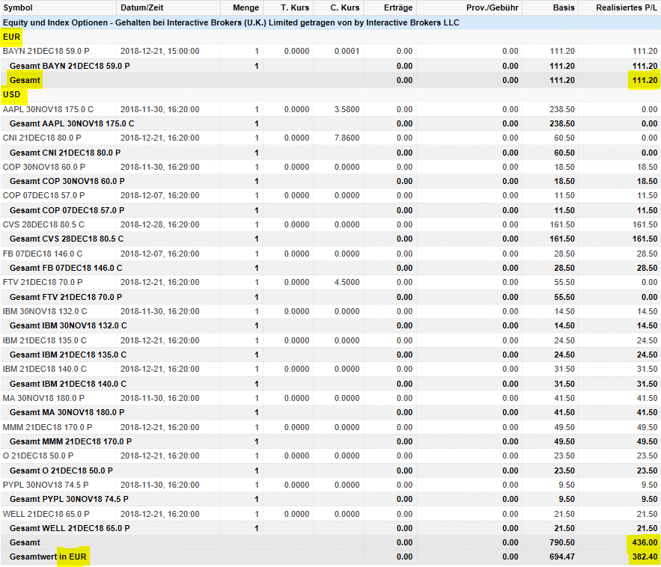Image resolution: width=661 pixels, height=567 pixels.
Task: Click FTV C. Kurs value 4.5000
Action: (x=347, y=282)
